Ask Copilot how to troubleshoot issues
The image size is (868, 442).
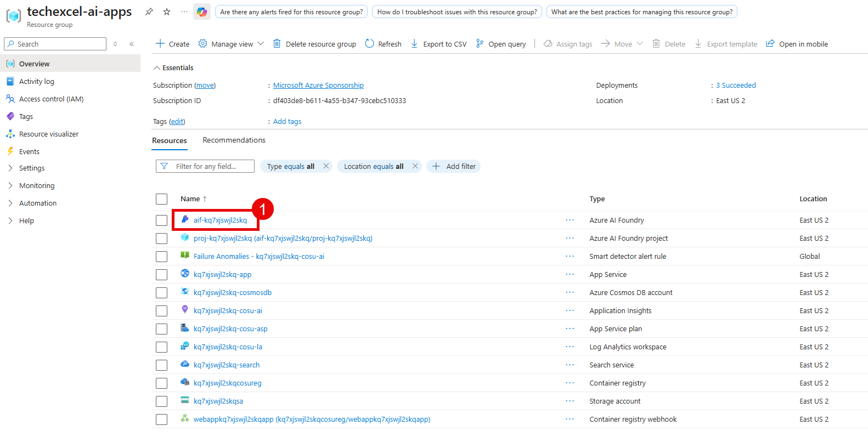tap(457, 12)
